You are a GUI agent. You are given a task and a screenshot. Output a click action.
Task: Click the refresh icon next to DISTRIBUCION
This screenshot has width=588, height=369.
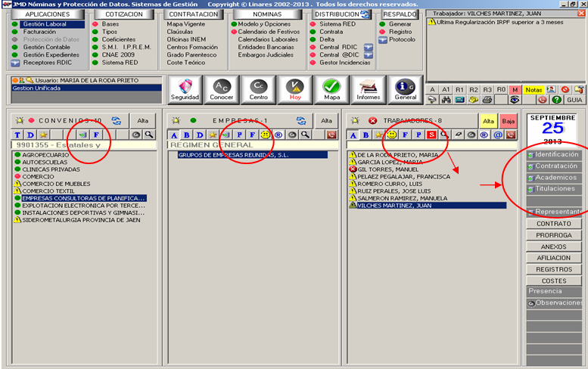pyautogui.click(x=365, y=14)
